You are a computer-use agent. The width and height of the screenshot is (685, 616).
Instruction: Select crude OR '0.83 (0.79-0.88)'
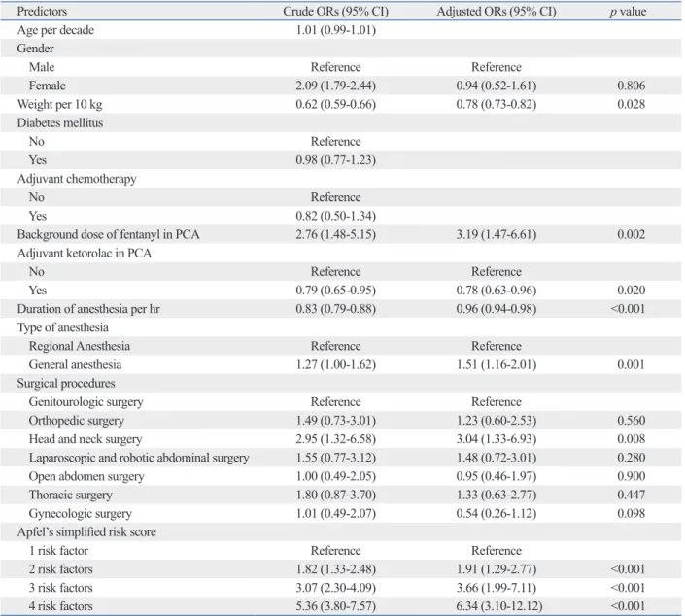pos(335,309)
